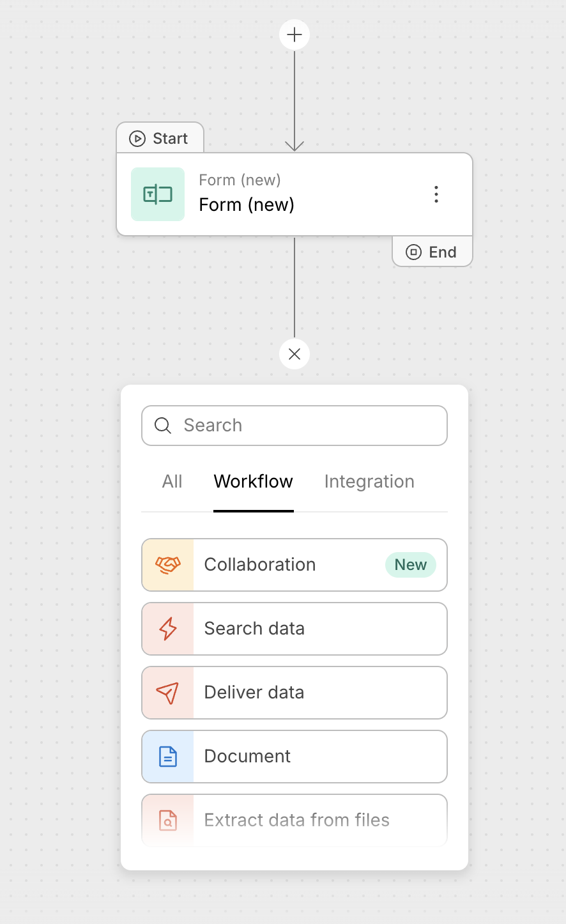
Task: Click the green Form node icon
Action: pyautogui.click(x=158, y=194)
